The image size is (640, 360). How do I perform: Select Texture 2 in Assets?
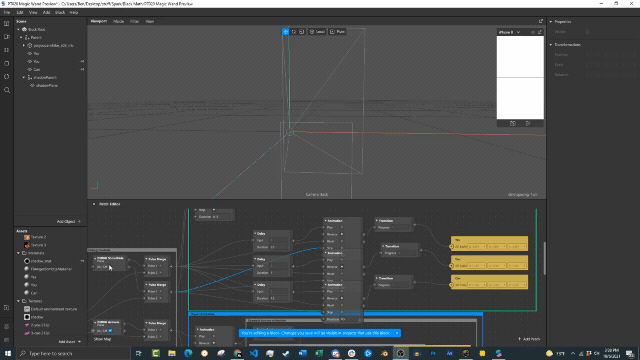point(39,237)
